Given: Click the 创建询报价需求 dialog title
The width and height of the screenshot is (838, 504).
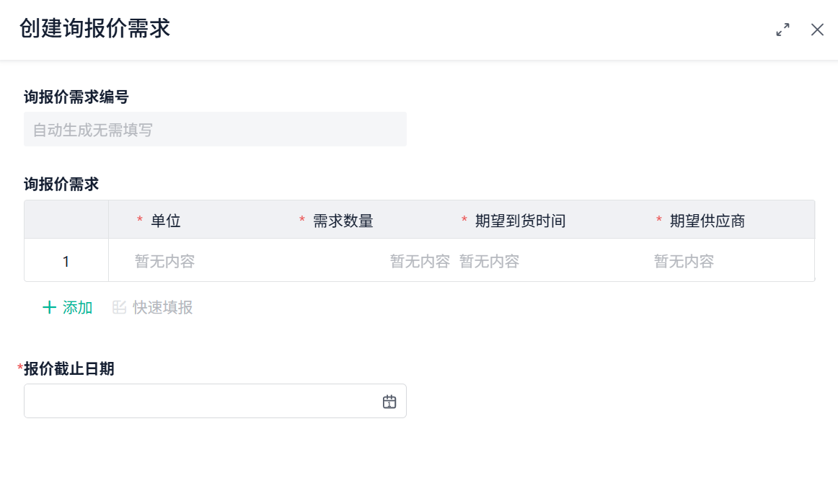Looking at the screenshot, I should pyautogui.click(x=95, y=29).
